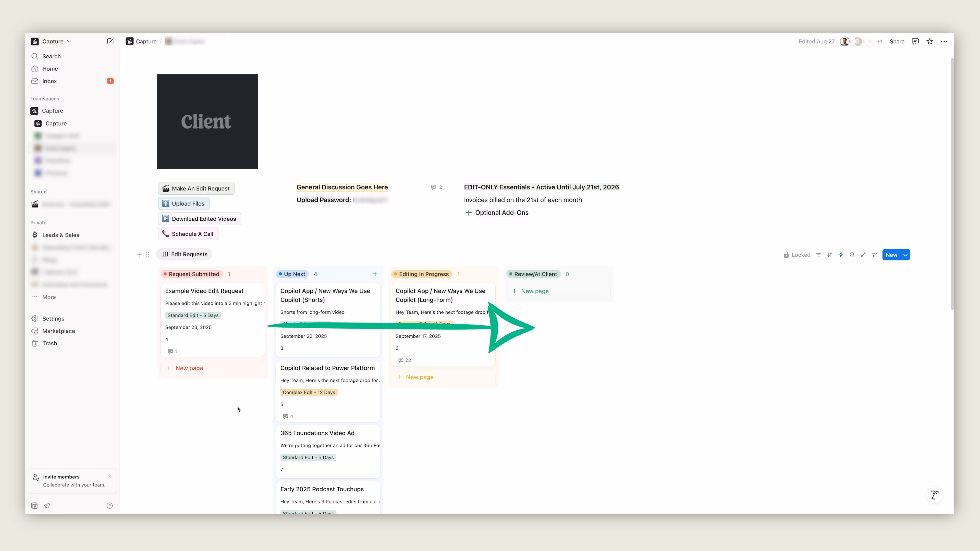The image size is (980, 551).
Task: Open the New button dropdown arrow
Action: [905, 255]
